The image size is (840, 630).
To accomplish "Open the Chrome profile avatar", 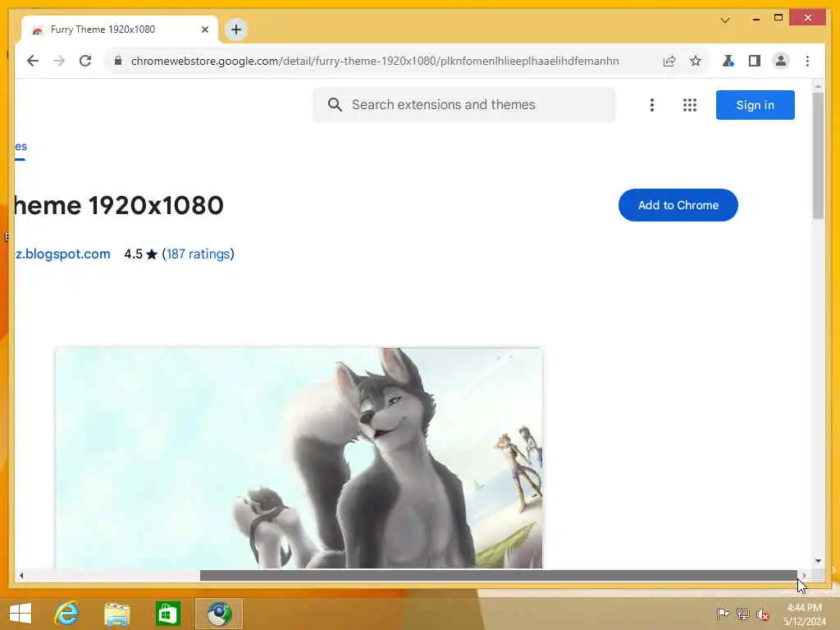I will pyautogui.click(x=781, y=61).
